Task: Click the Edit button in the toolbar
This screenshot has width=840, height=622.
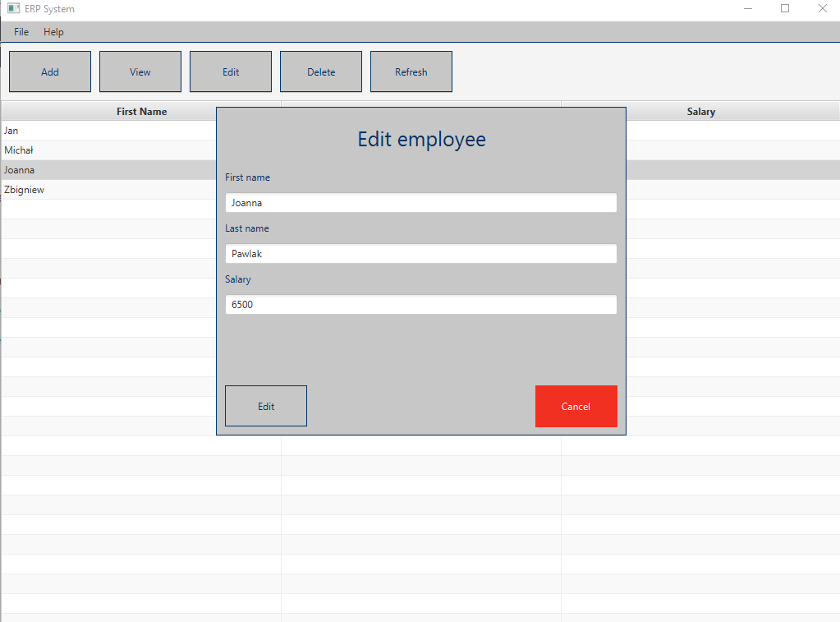Action: (230, 71)
